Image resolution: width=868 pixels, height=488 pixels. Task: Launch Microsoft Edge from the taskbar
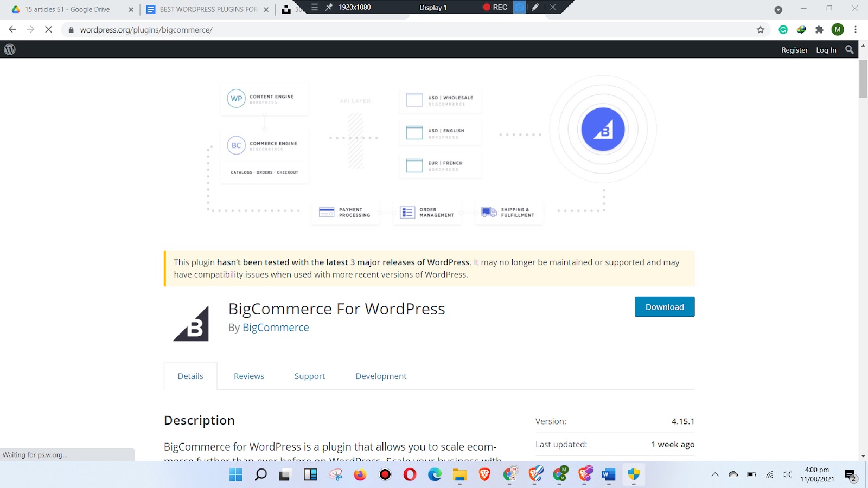[435, 475]
